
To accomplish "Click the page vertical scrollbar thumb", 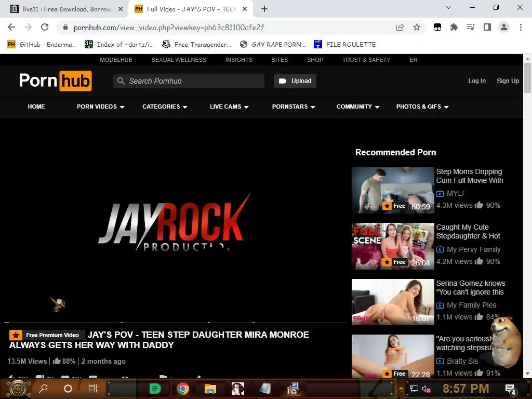I will click(528, 78).
